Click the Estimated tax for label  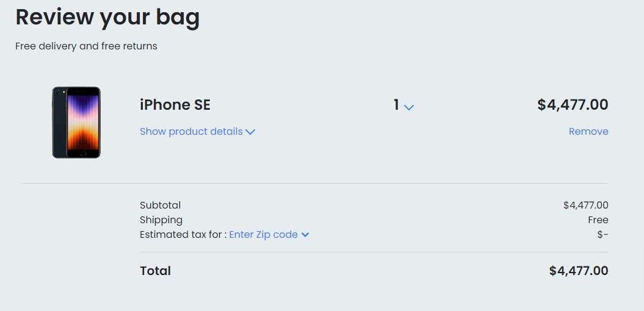(x=183, y=235)
